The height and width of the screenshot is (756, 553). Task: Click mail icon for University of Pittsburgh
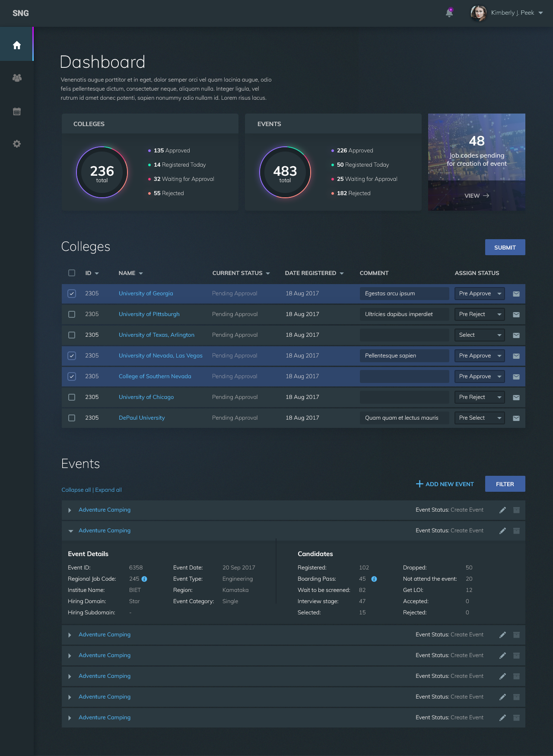click(516, 314)
